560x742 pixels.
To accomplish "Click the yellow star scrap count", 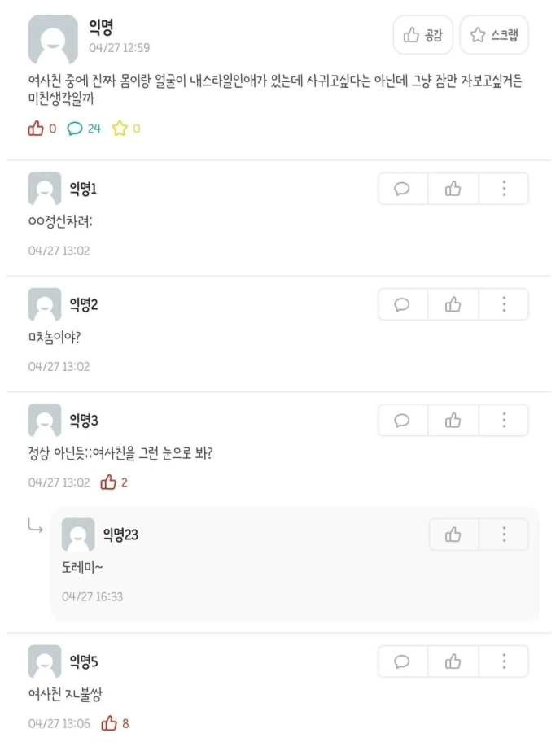I will tap(126, 129).
